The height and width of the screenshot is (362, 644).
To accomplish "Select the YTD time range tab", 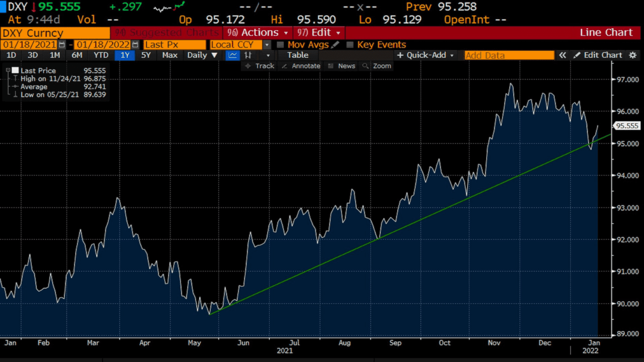I will point(101,55).
